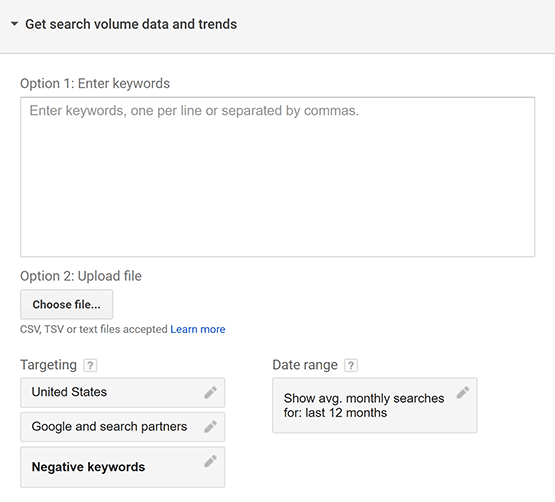Edit the date range with pencil icon

(463, 392)
